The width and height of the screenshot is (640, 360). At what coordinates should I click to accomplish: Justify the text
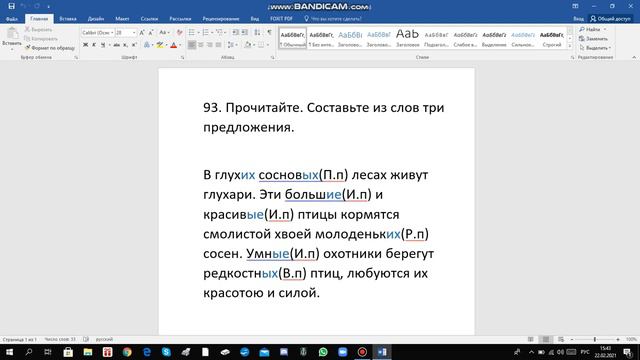(219, 45)
